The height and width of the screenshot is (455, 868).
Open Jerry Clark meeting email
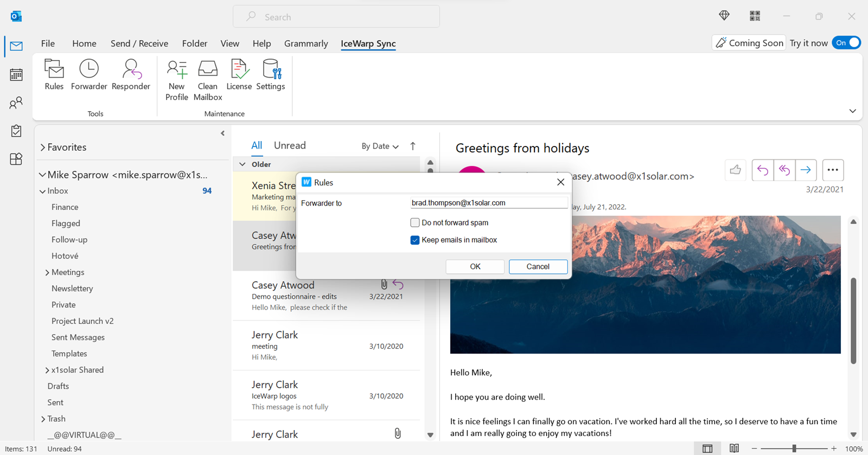pyautogui.click(x=327, y=346)
